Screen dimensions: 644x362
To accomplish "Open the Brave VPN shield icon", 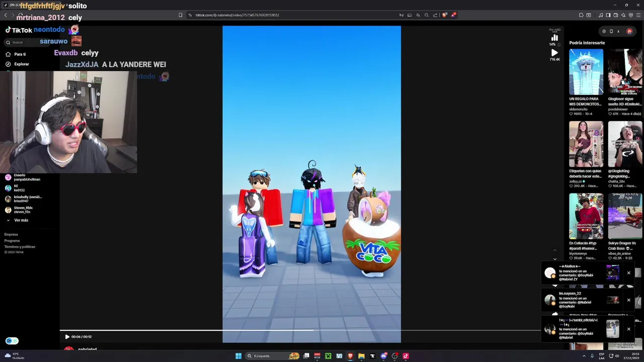I will [631, 15].
